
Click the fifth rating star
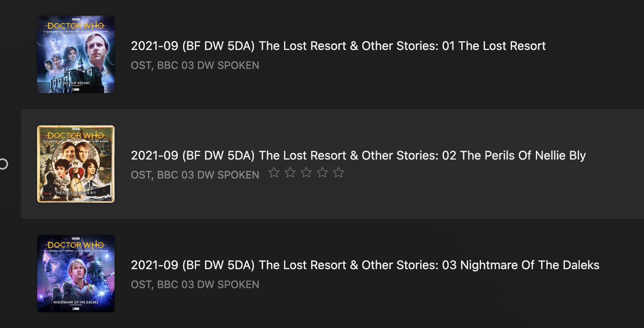[339, 173]
